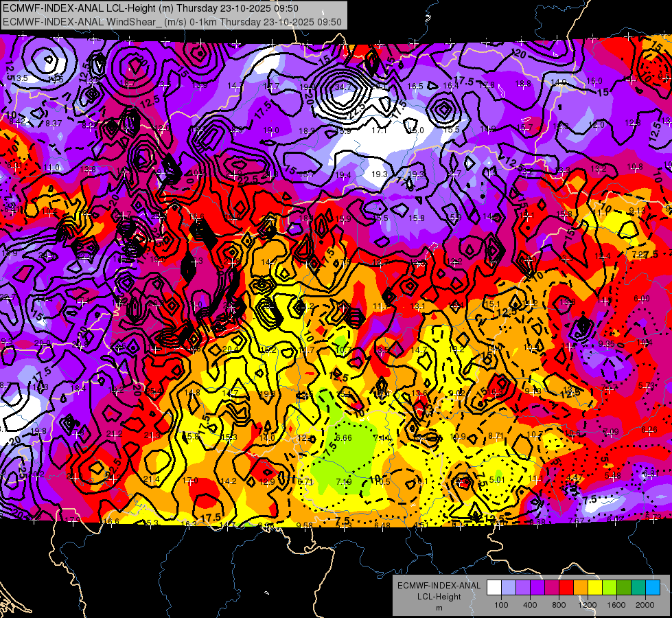This screenshot has width=672, height=618.
Task: Click the yellow legend swatch
Action: click(x=595, y=588)
